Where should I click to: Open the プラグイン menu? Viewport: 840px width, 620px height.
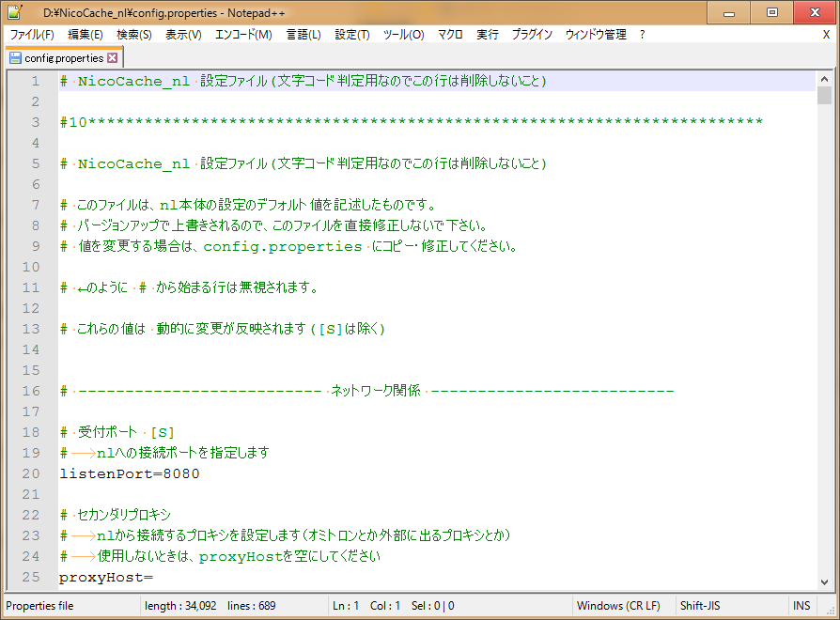[x=532, y=35]
